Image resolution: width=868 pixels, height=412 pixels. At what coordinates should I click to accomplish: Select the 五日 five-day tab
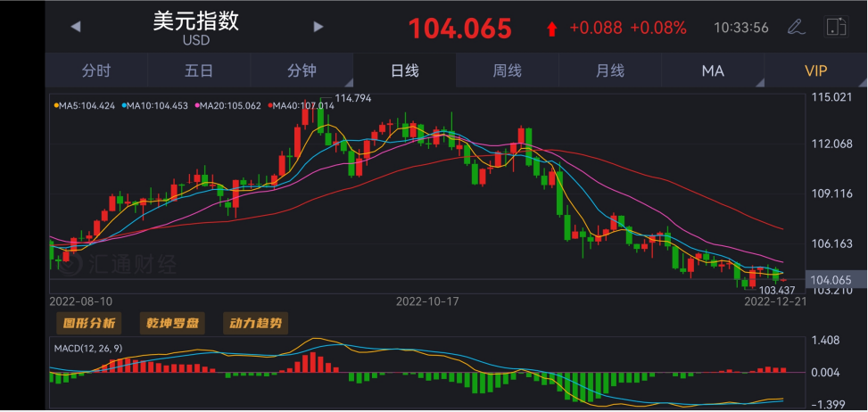point(199,71)
